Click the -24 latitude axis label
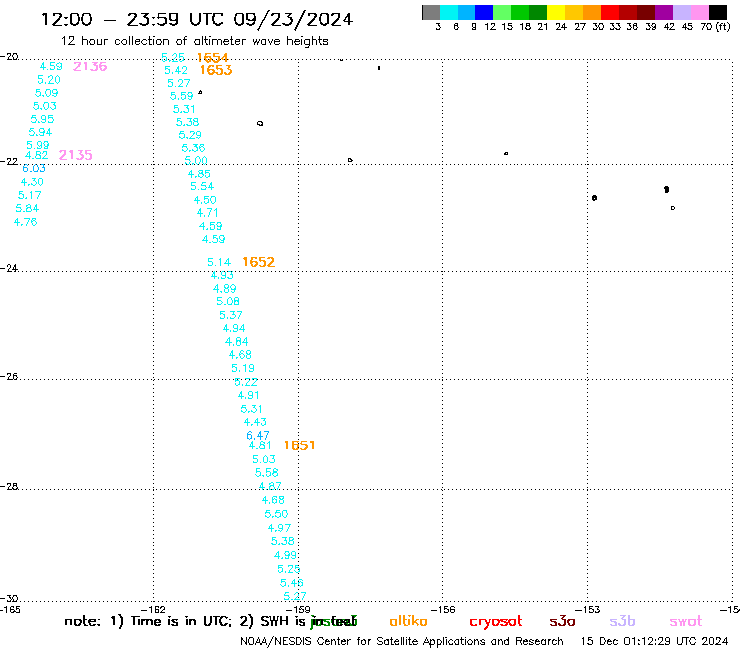 pyautogui.click(x=9, y=268)
